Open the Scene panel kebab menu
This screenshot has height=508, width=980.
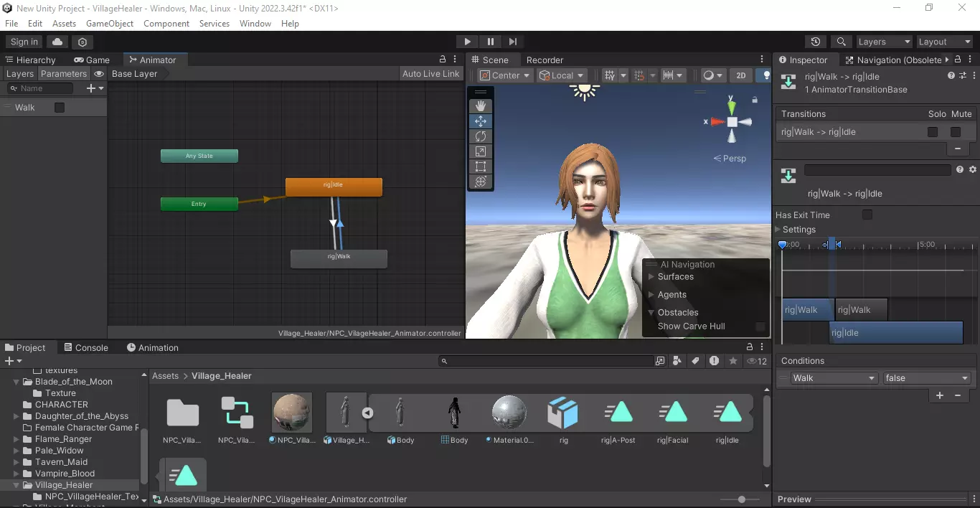[x=763, y=60]
